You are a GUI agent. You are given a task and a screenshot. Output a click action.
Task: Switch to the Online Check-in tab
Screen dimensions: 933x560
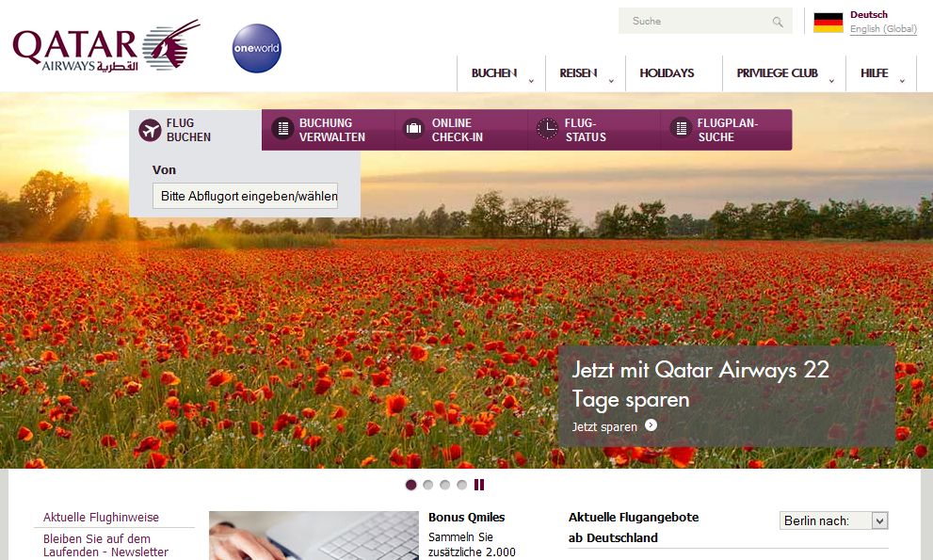pyautogui.click(x=460, y=130)
